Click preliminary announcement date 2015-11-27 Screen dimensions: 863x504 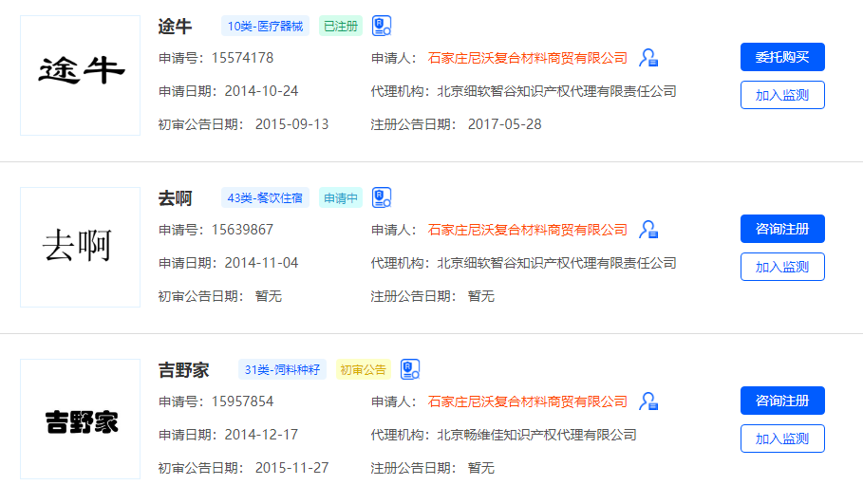tap(291, 468)
